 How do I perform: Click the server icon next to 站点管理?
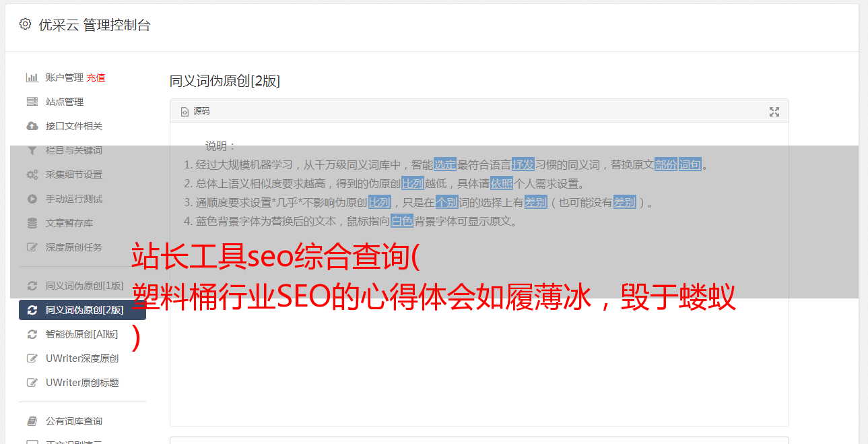pyautogui.click(x=32, y=102)
